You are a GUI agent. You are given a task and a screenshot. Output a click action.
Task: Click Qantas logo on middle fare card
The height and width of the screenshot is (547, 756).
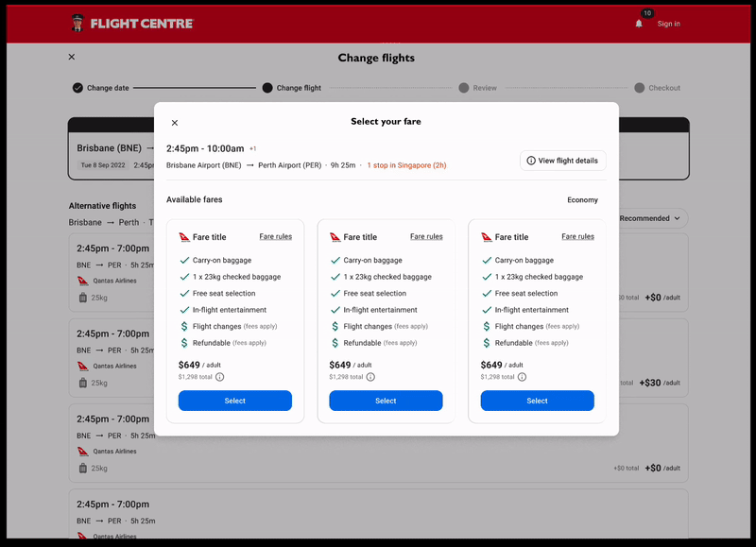click(335, 236)
